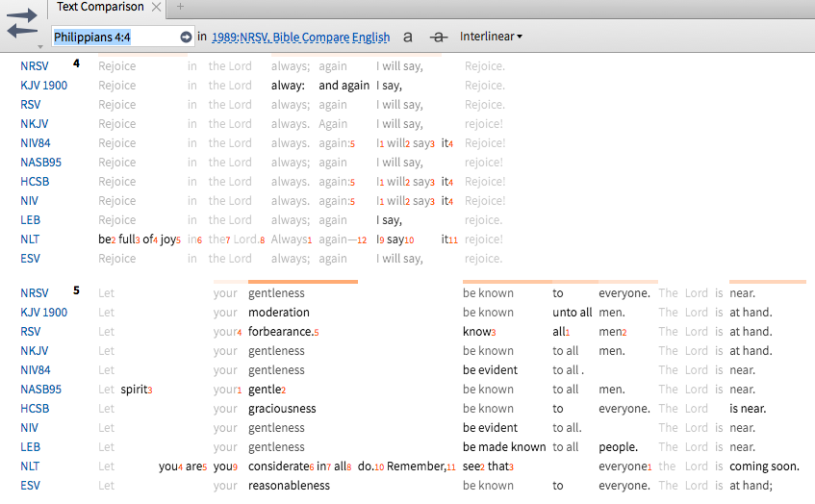Click NLT label in verse 4

pos(30,239)
